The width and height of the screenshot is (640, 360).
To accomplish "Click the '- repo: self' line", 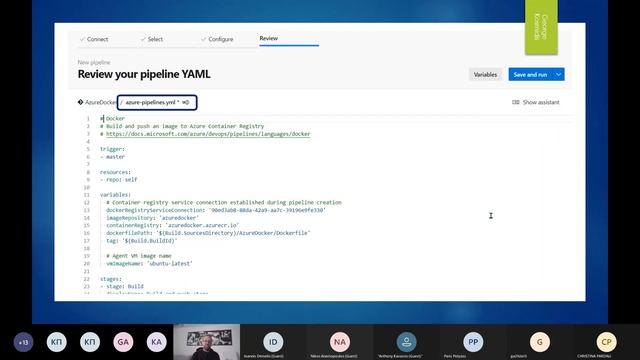I will [118, 180].
